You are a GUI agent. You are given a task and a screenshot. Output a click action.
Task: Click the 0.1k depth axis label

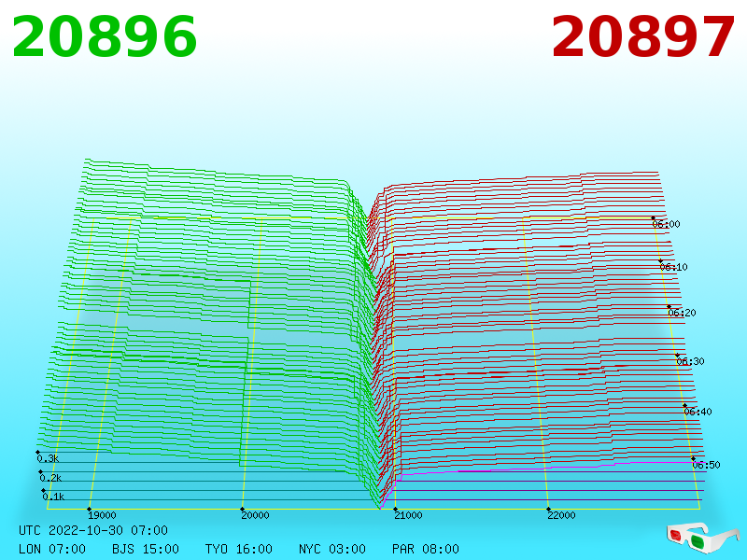pos(53,497)
